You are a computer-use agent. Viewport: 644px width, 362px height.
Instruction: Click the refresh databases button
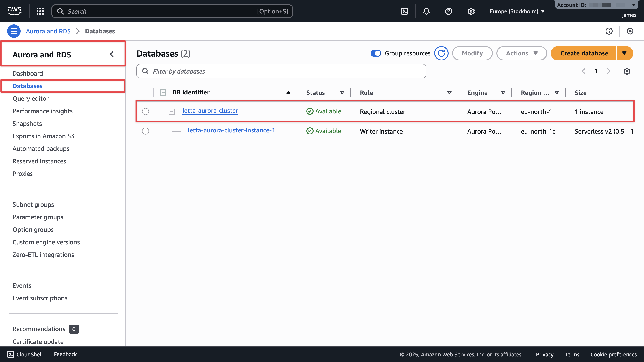click(x=441, y=53)
